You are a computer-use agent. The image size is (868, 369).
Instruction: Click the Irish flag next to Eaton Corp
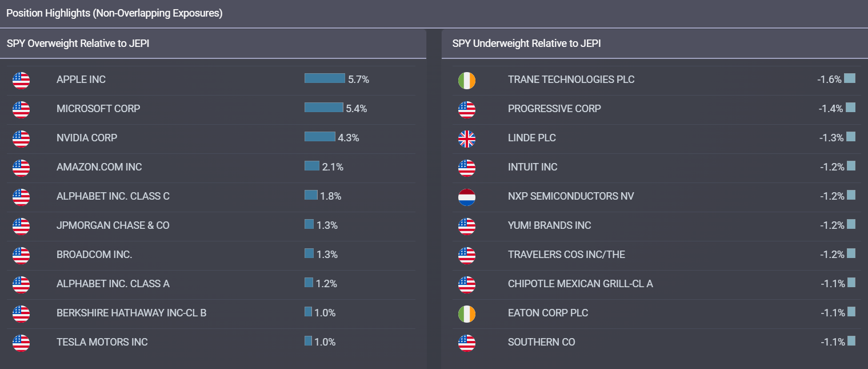tap(466, 314)
